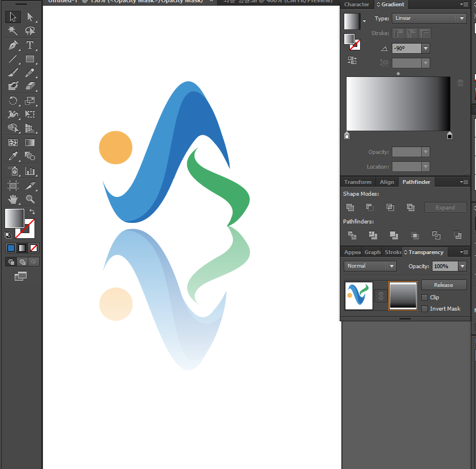
Task: Select the Direct Selection tool
Action: pyautogui.click(x=30, y=17)
